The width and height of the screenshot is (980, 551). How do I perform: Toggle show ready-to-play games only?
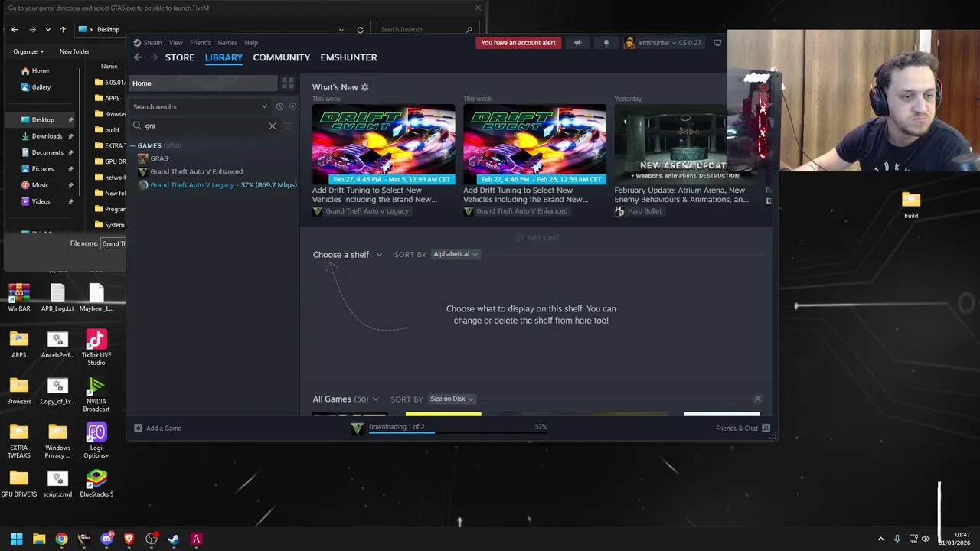tap(292, 107)
